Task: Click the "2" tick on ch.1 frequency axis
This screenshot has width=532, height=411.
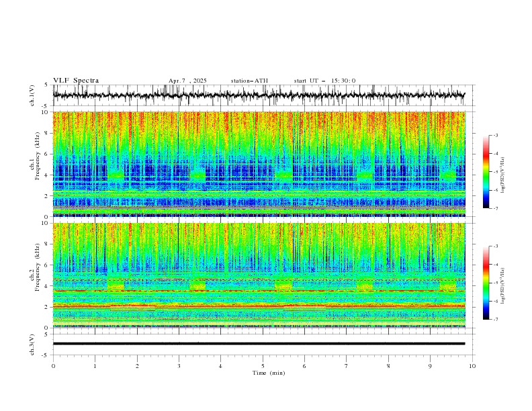Action: [x=46, y=196]
